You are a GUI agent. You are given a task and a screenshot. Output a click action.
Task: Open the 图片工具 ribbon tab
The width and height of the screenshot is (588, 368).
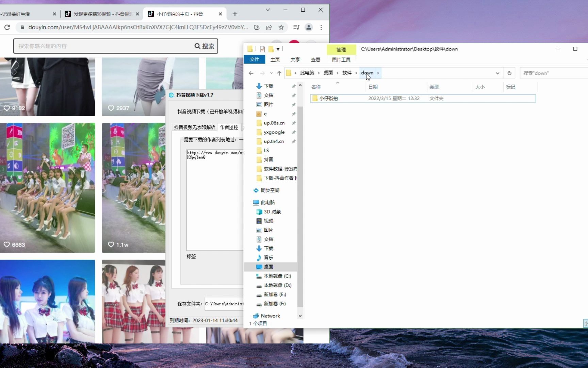(341, 60)
